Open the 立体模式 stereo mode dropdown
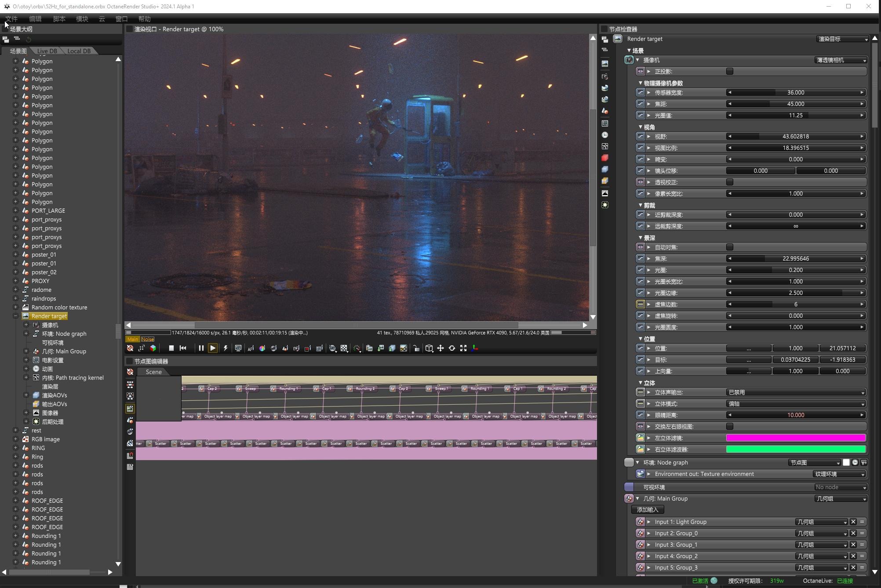This screenshot has height=588, width=881. coord(796,403)
